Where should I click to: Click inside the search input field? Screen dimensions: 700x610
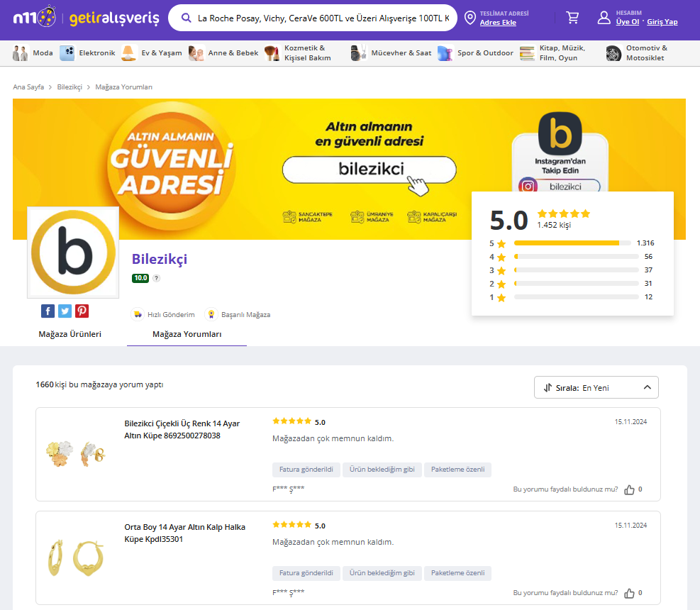click(323, 18)
